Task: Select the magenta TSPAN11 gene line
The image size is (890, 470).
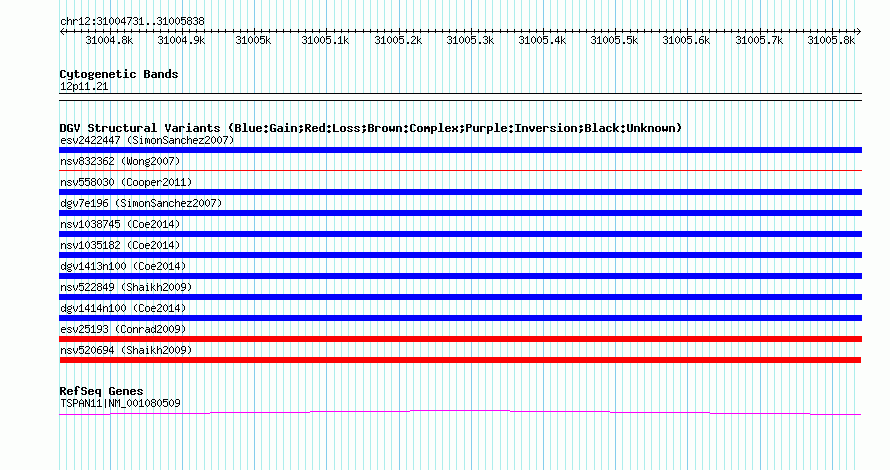Action: click(460, 412)
